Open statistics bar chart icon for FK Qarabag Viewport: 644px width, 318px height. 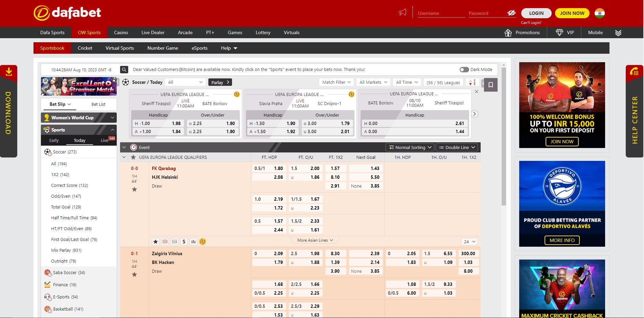click(193, 242)
